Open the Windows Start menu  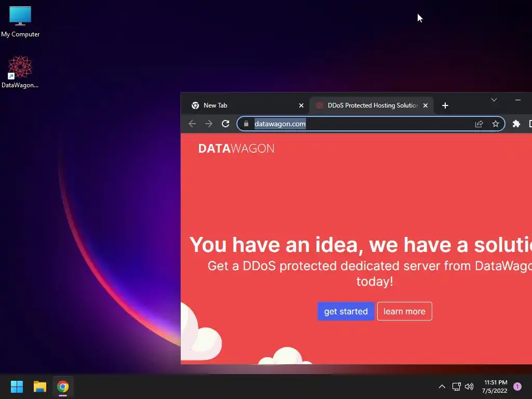click(x=17, y=387)
